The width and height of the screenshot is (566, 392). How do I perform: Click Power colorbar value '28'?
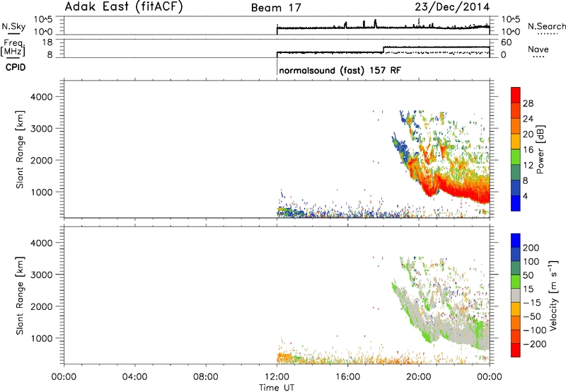point(528,103)
